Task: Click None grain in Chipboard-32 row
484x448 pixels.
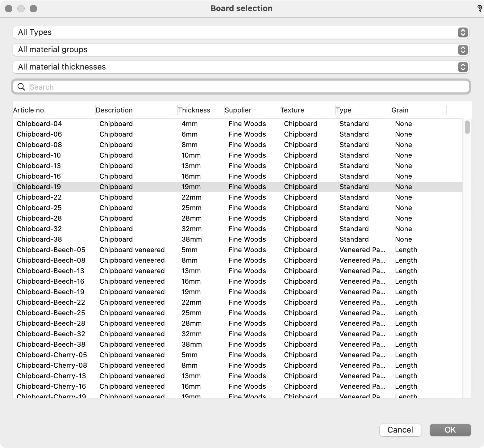Action: pos(403,229)
